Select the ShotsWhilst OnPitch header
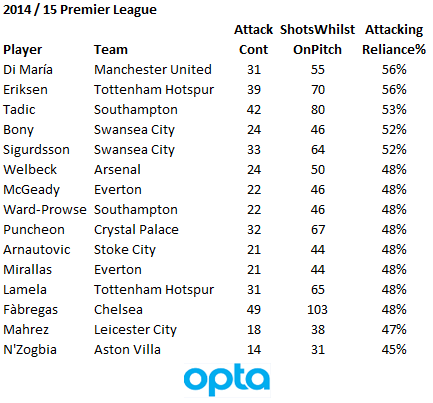The image size is (433, 403). tap(317, 40)
